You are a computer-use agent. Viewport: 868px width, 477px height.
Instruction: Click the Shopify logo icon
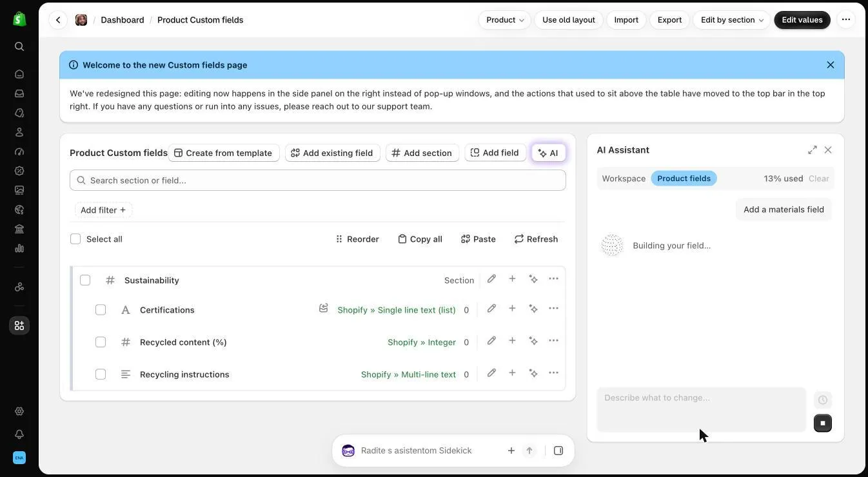(x=19, y=19)
